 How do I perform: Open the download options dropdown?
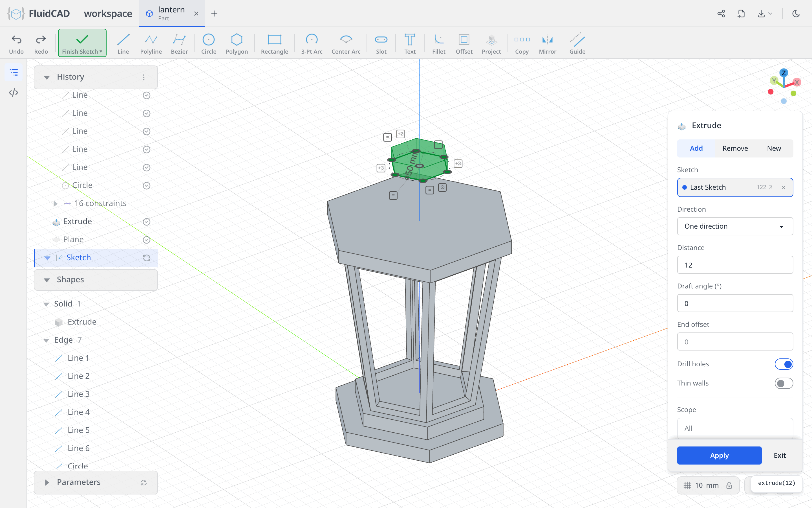click(x=765, y=14)
